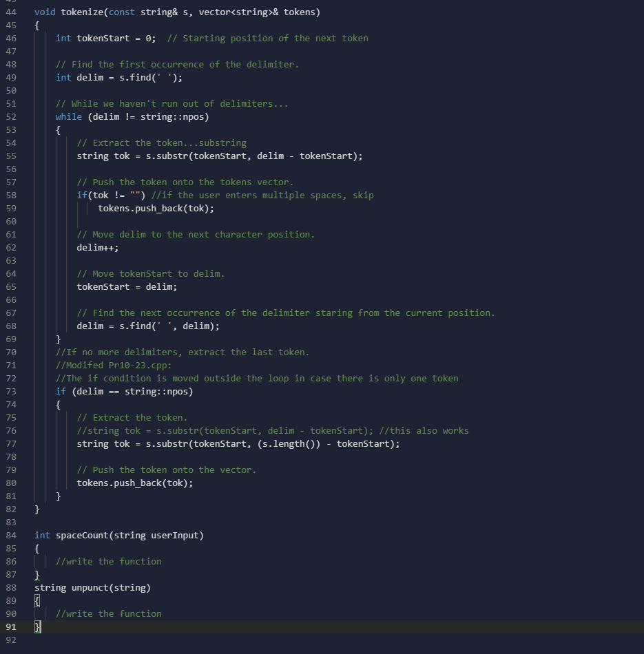Click comment '//Modifed Pr10-23.cpp:'
Image resolution: width=644 pixels, height=654 pixels.
point(114,366)
